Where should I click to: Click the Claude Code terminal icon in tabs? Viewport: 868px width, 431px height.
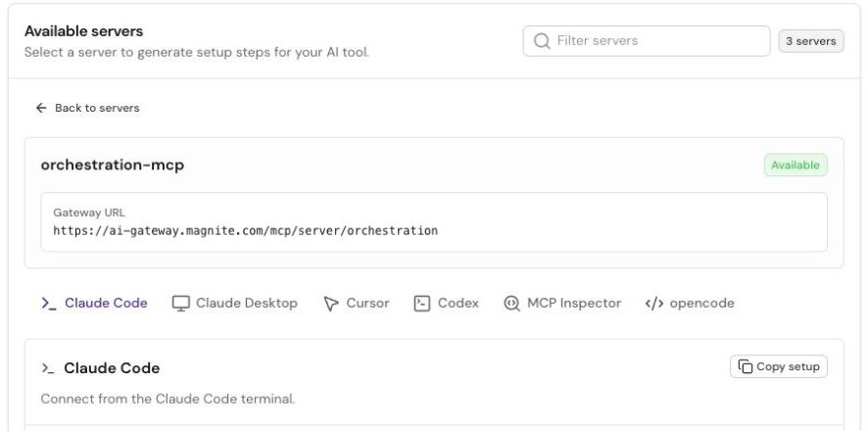(49, 304)
